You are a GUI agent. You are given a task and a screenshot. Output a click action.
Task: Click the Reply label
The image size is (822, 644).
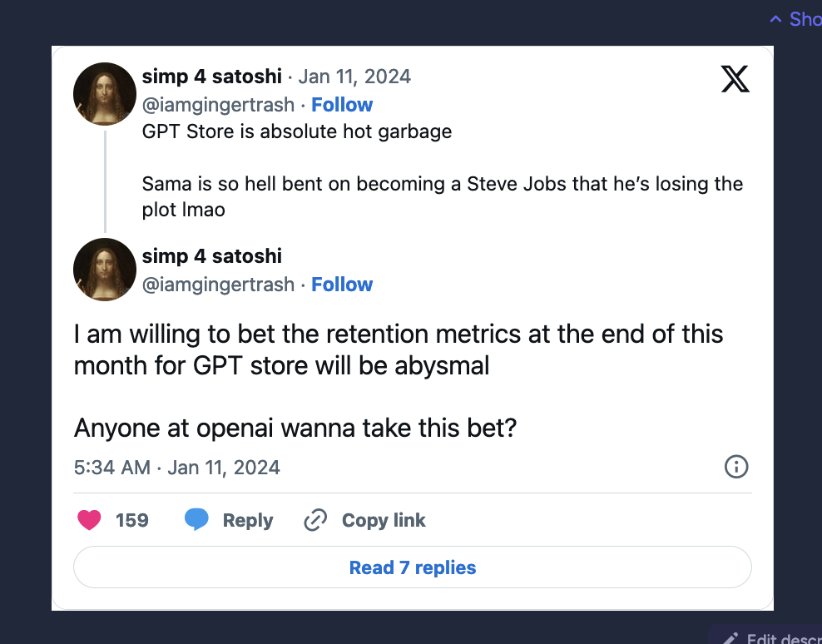[x=247, y=520]
